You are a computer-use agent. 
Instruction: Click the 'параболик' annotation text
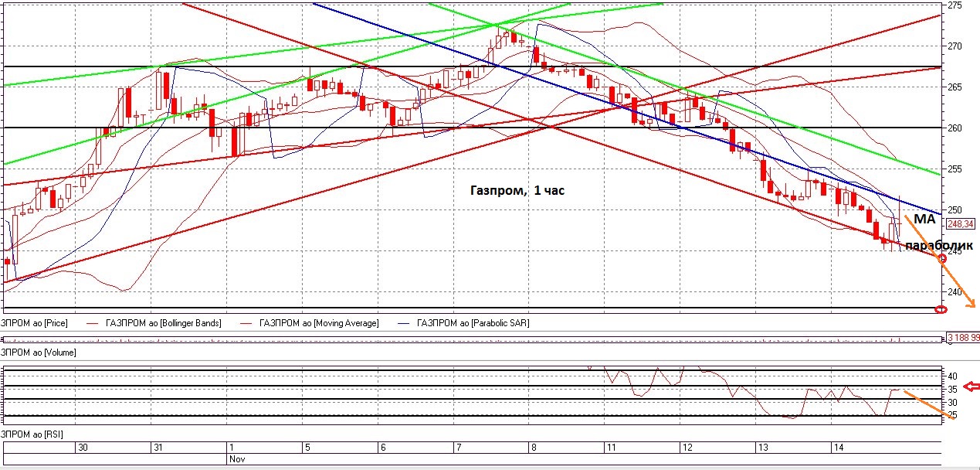[x=939, y=246]
